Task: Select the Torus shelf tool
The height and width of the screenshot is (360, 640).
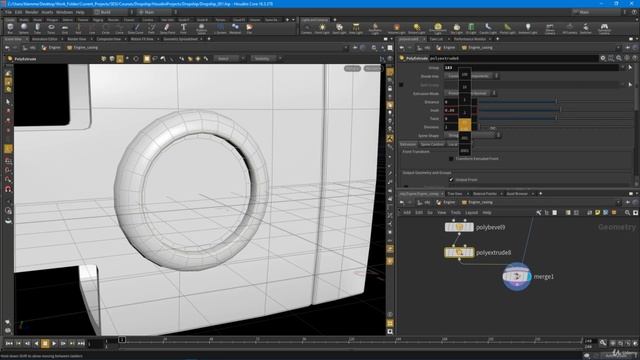Action: tap(51, 29)
